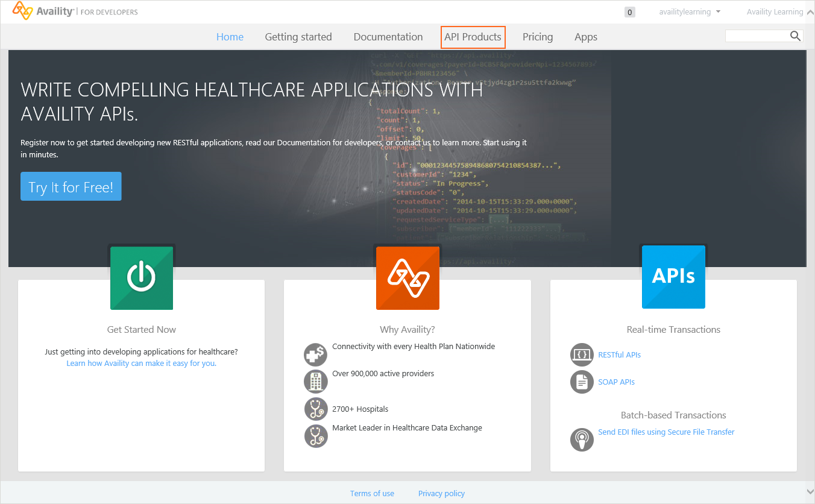Click inside the search input field

[757, 36]
